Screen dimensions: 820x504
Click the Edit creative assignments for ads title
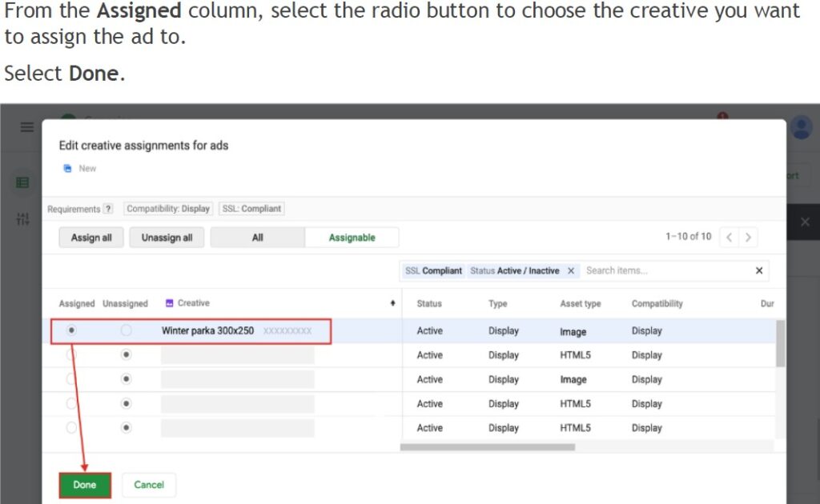click(144, 145)
